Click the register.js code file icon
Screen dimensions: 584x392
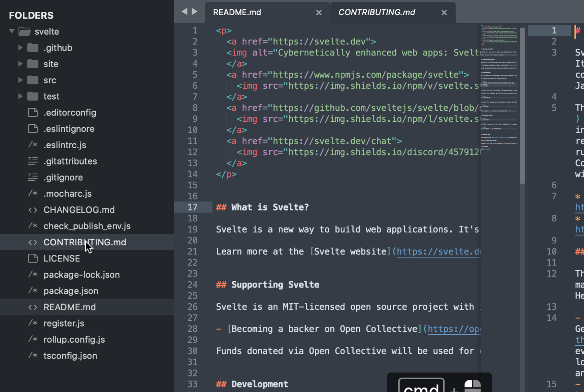(33, 323)
